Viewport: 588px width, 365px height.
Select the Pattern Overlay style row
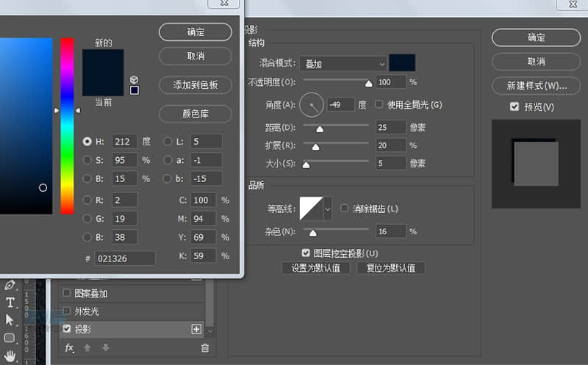[x=132, y=293]
